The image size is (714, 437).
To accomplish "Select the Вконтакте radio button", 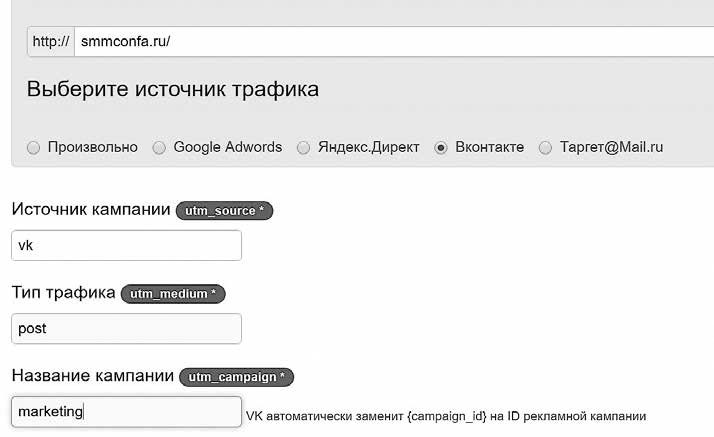I will [x=441, y=148].
